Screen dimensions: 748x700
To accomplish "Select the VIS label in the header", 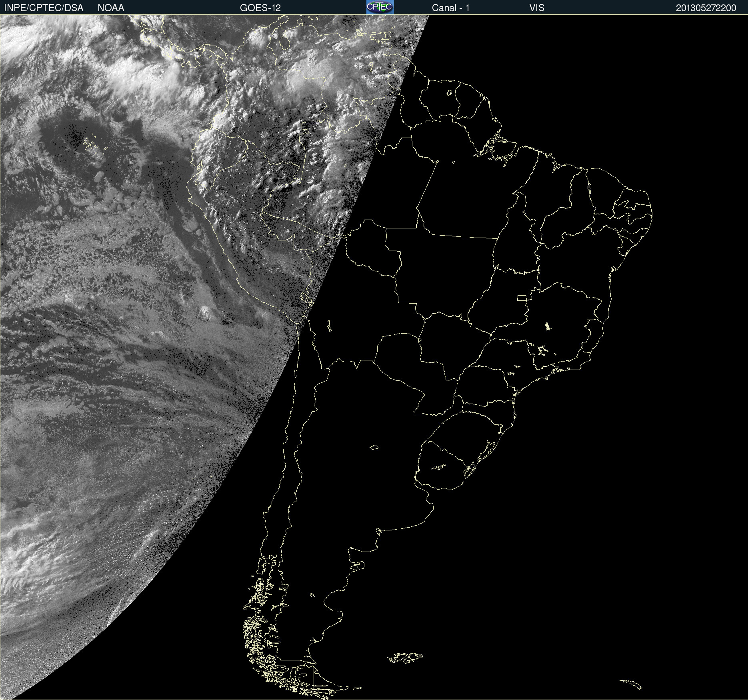I will click(x=537, y=8).
